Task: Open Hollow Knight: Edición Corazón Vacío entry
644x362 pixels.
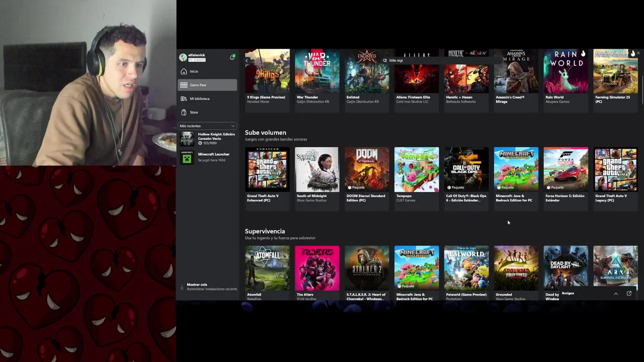Action: pyautogui.click(x=207, y=139)
